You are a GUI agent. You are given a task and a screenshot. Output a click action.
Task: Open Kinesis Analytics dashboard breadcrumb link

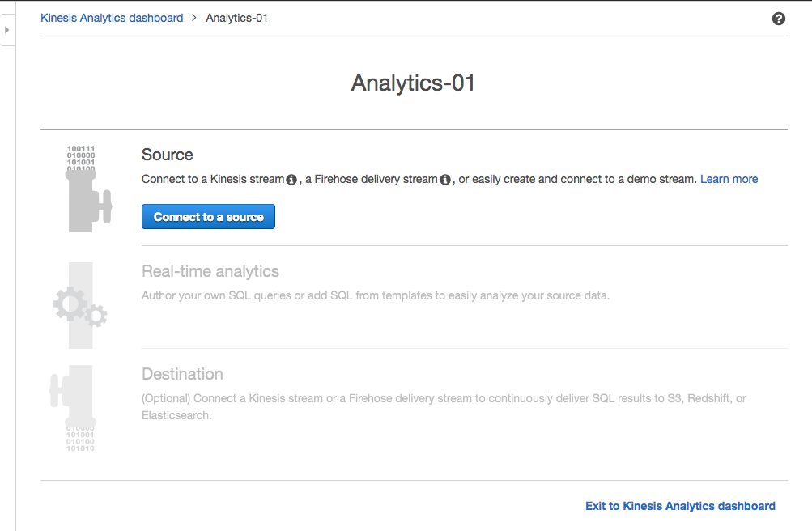point(112,18)
